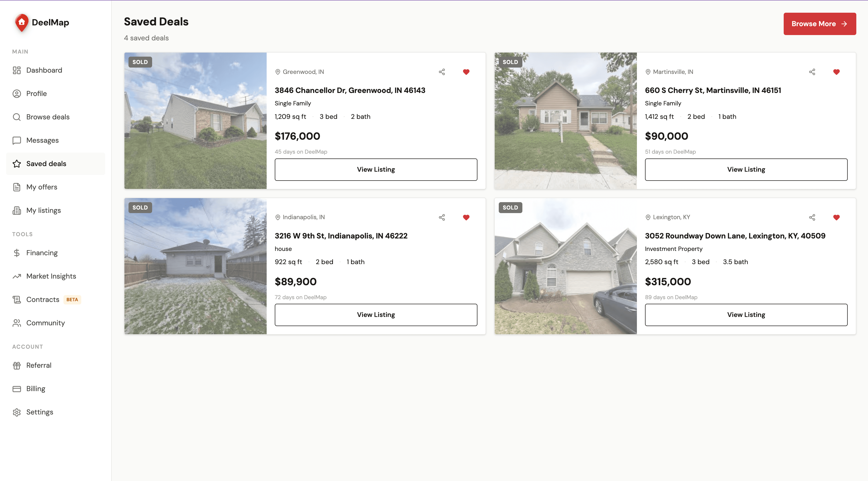This screenshot has height=481, width=868.
Task: Click the address 660 S Cherry St, Martinsville
Action: point(713,90)
